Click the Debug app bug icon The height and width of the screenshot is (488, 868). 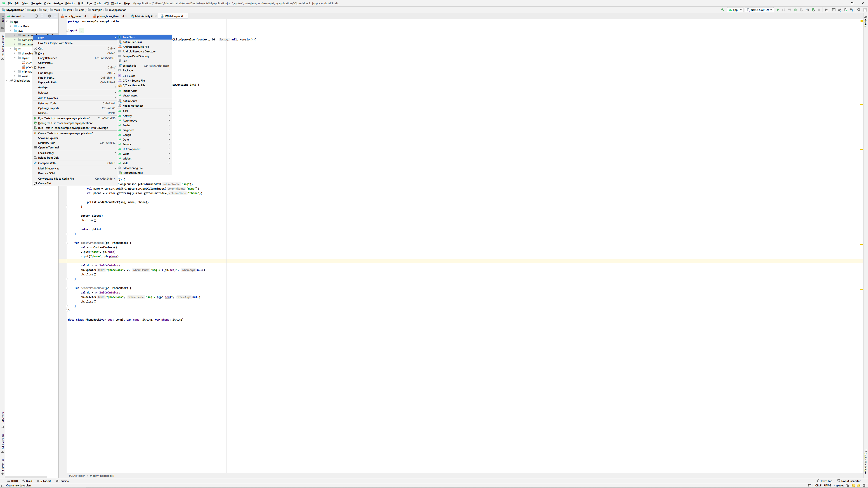click(796, 10)
